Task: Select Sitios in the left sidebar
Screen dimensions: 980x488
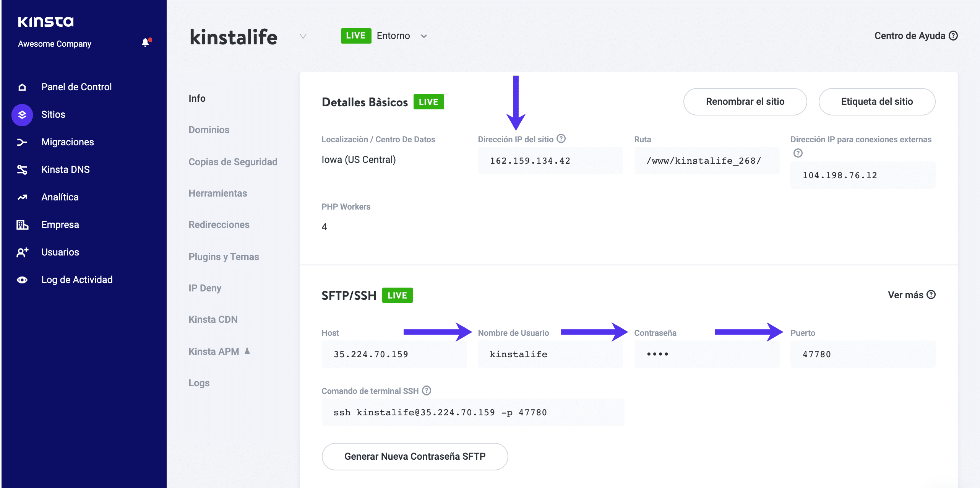Action: pos(53,114)
